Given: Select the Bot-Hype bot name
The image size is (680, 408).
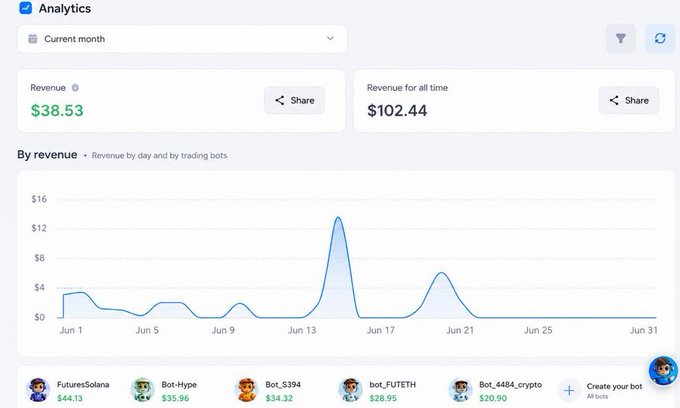Looking at the screenshot, I should click(179, 385).
